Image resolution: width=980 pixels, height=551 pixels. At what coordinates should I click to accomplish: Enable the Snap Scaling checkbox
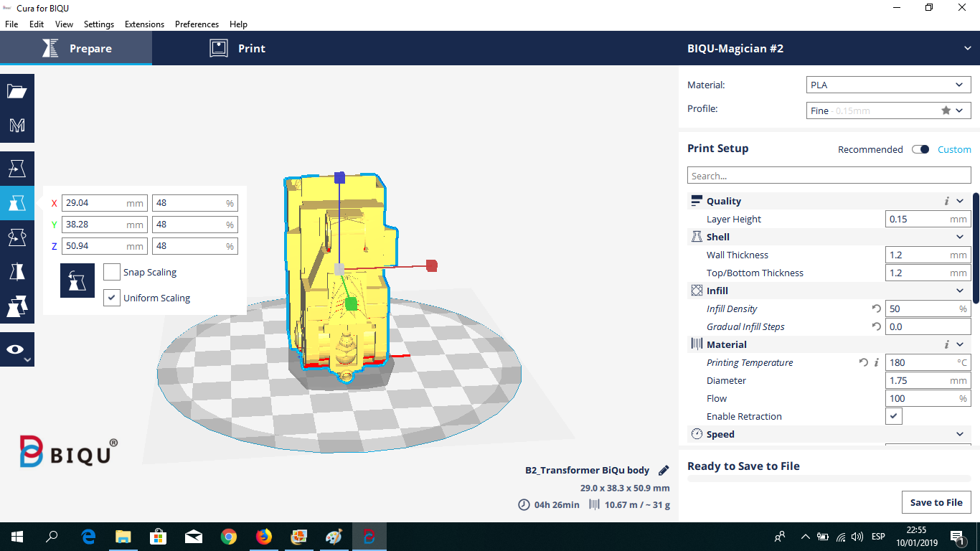112,272
